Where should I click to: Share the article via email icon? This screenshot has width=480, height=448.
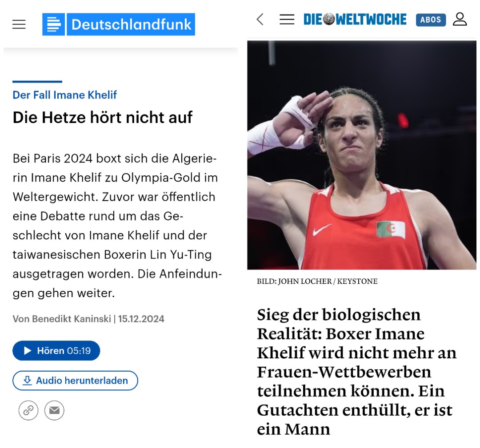coord(55,410)
